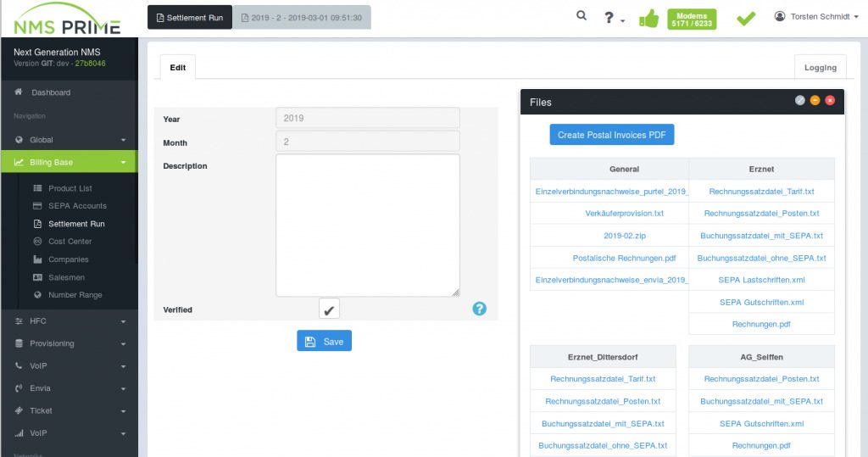
Task: Expand the Files panel with grey button
Action: 800,100
